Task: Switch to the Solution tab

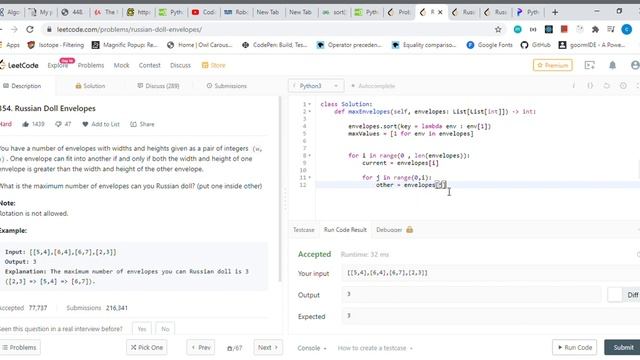Action: click(90, 86)
